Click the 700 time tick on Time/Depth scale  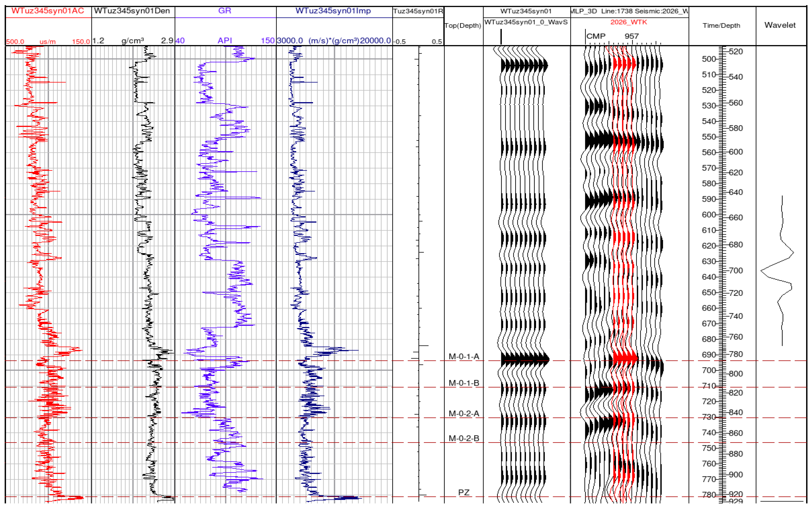(709, 370)
